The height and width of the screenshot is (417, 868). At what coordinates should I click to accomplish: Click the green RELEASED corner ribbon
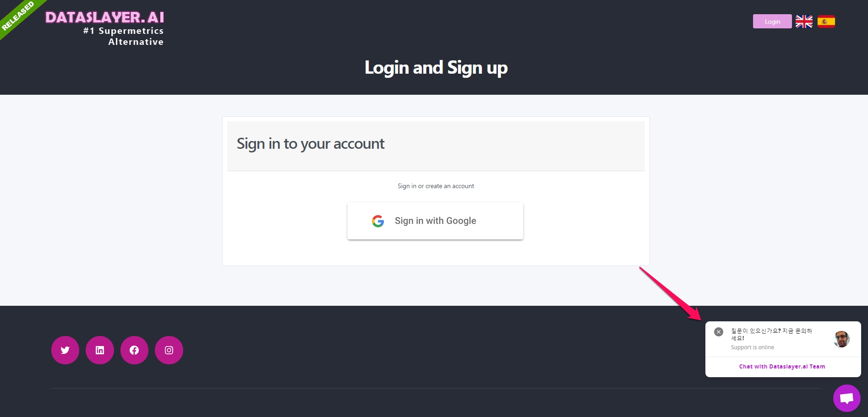pos(17,16)
